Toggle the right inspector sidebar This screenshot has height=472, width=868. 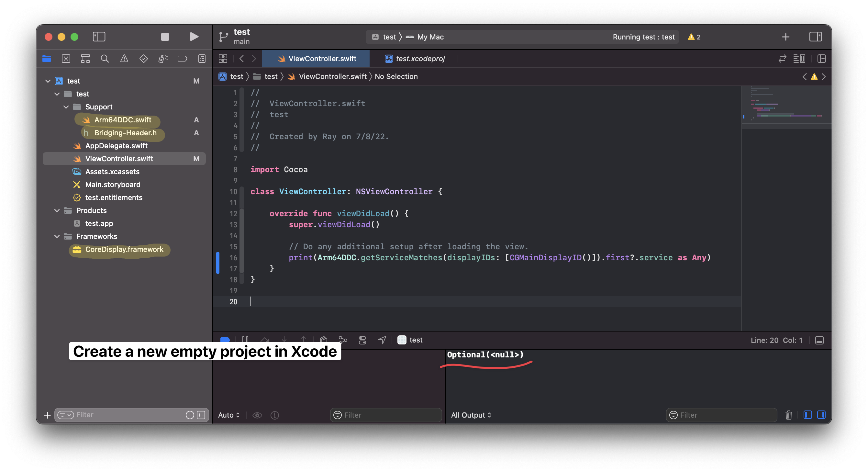click(x=815, y=36)
